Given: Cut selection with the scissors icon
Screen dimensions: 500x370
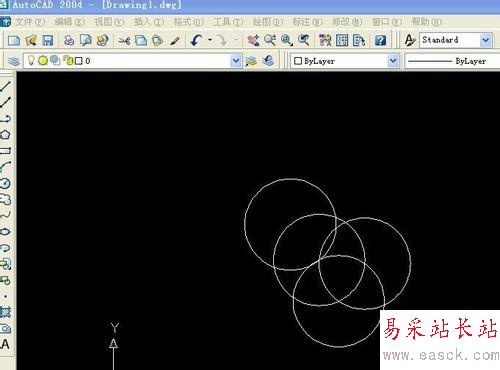Looking at the screenshot, I should pos(124,41).
